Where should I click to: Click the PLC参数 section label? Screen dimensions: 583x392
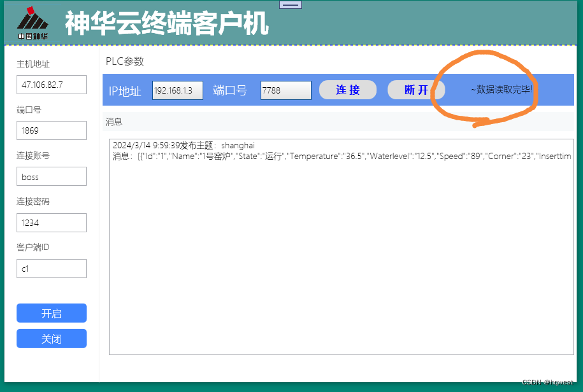(125, 61)
